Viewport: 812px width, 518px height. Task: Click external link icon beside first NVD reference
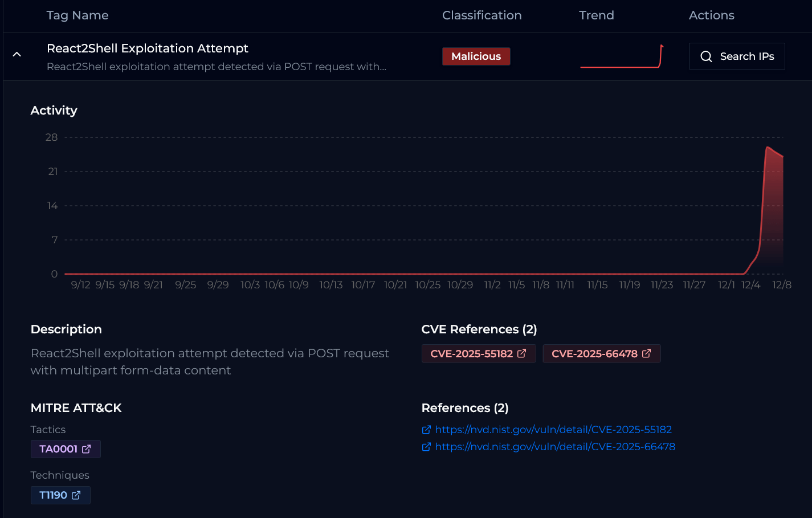pos(427,429)
